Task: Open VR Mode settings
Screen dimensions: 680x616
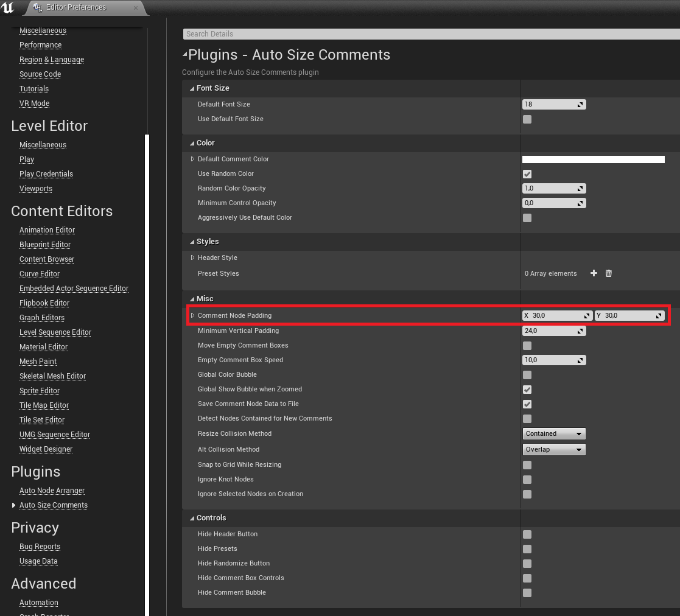Action: coord(34,103)
